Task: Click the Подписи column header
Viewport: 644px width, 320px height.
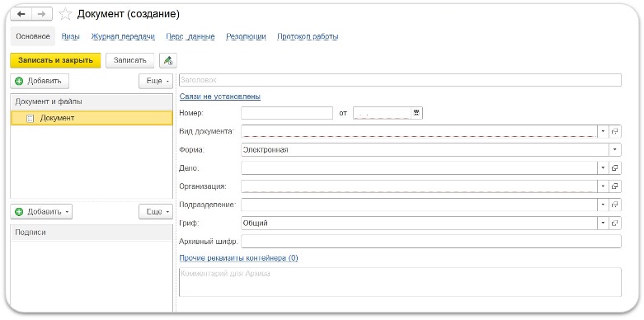Action: (x=92, y=233)
